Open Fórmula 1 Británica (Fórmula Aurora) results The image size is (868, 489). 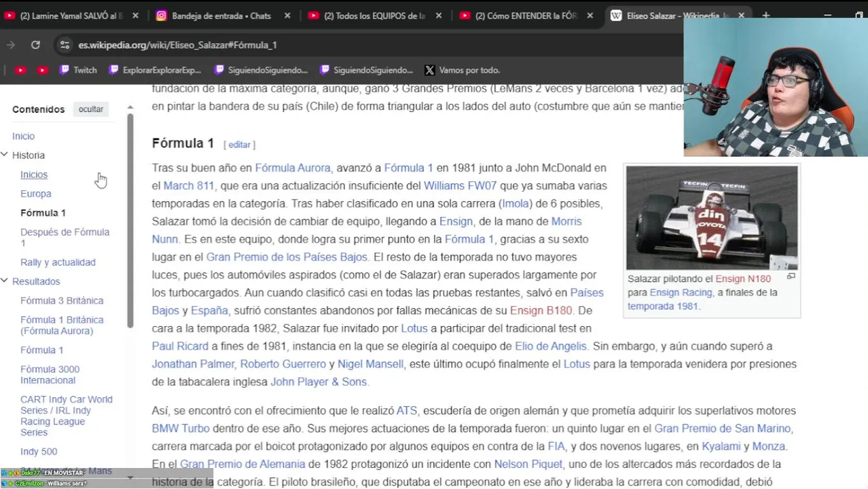(x=62, y=325)
